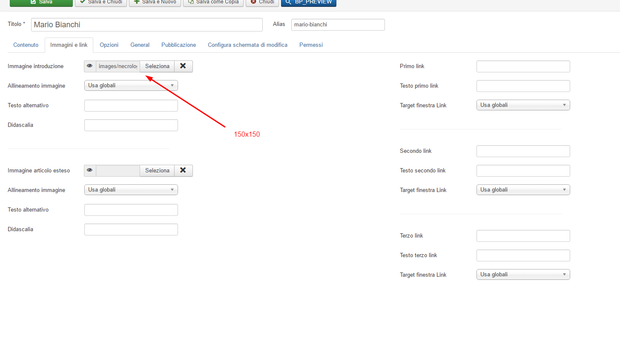The height and width of the screenshot is (364, 620).
Task: Click the Testo primo link label
Action: 419,86
